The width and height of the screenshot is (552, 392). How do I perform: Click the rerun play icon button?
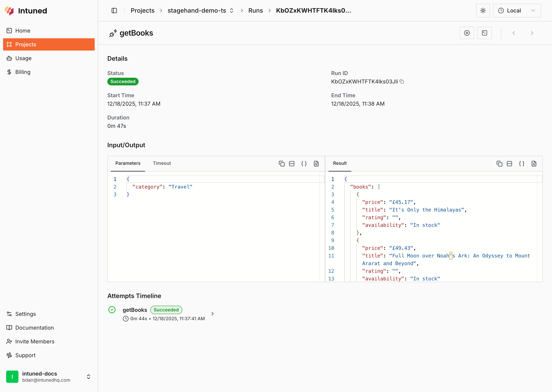[467, 33]
